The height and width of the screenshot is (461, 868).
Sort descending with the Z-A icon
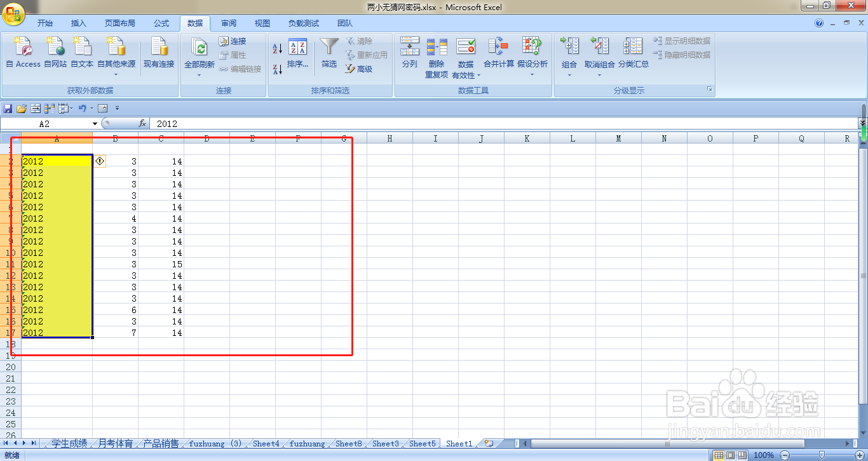pyautogui.click(x=277, y=69)
